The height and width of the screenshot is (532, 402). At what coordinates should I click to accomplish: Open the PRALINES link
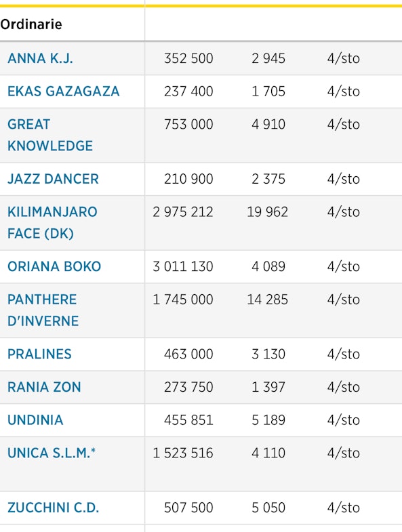coord(39,354)
